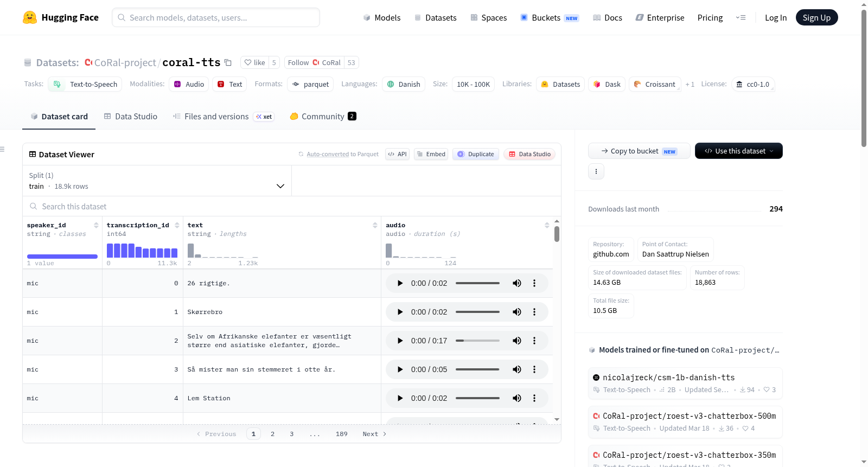Sort by the speaker_id column
Screen dimensions: 868x467
pos(96,225)
